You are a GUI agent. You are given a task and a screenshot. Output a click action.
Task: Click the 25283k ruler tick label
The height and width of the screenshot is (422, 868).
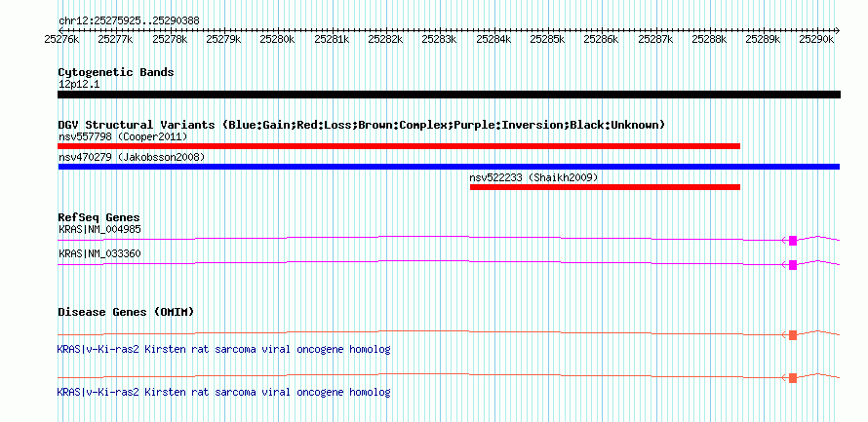pyautogui.click(x=440, y=39)
